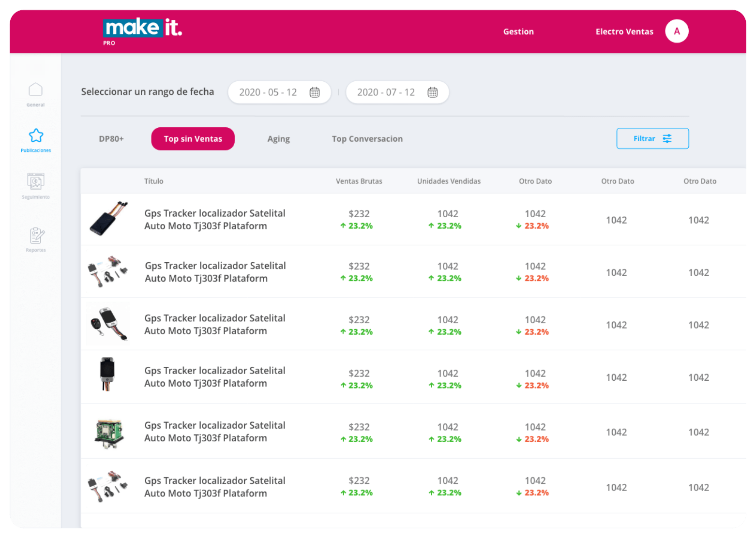Click the Electro Ventas account name
Screen dimensions: 756x538
pyautogui.click(x=624, y=31)
